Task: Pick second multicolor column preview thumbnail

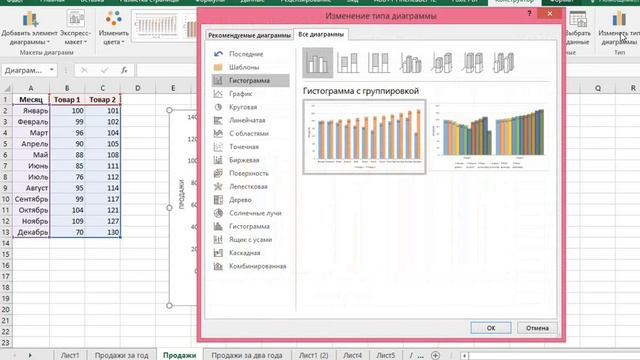Action: coord(490,137)
